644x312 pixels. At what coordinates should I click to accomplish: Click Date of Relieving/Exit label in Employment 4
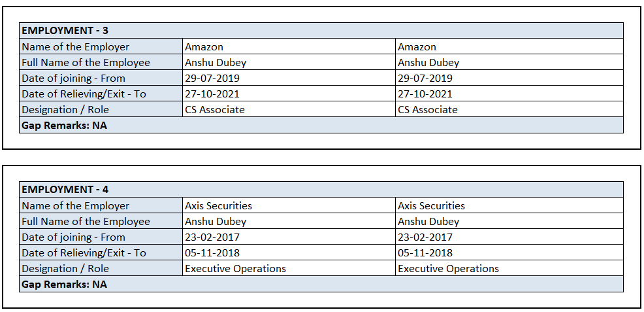pos(84,253)
